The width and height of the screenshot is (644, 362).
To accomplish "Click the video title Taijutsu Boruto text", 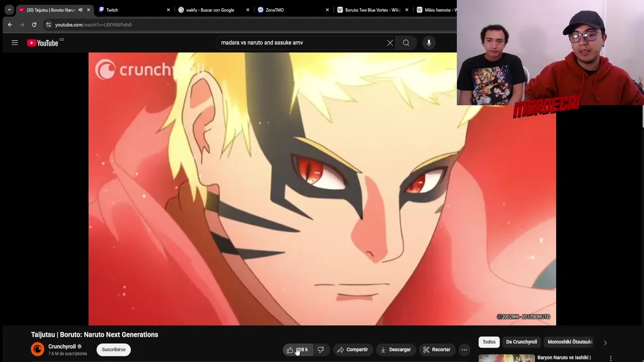I will [95, 334].
